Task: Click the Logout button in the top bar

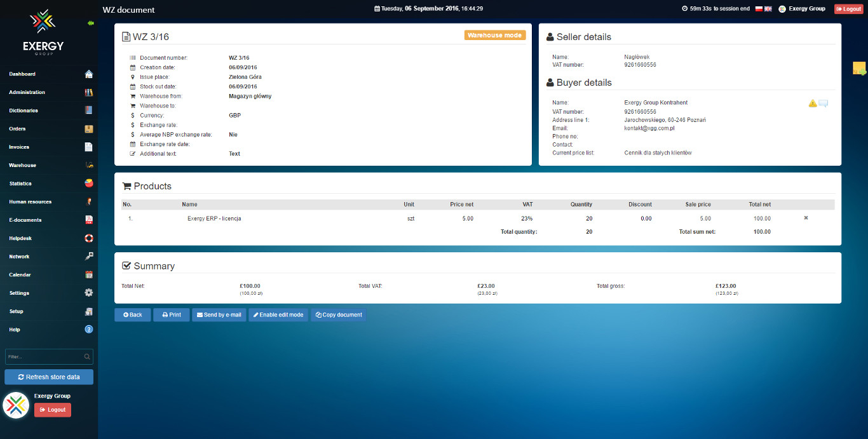Action: tap(849, 9)
